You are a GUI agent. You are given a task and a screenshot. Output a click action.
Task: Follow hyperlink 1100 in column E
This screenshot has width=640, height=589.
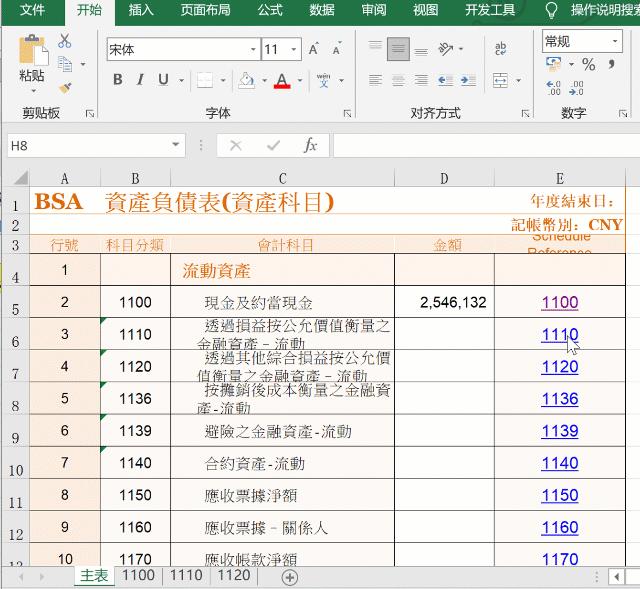pyautogui.click(x=560, y=302)
